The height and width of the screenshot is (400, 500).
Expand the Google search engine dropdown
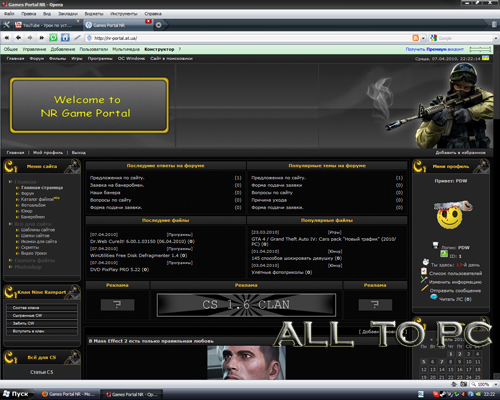coord(496,39)
